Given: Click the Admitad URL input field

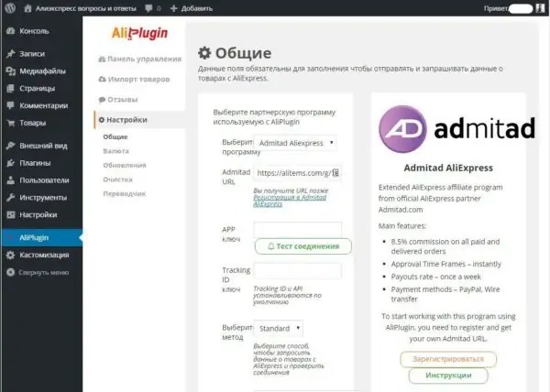Looking at the screenshot, I should pyautogui.click(x=297, y=173).
